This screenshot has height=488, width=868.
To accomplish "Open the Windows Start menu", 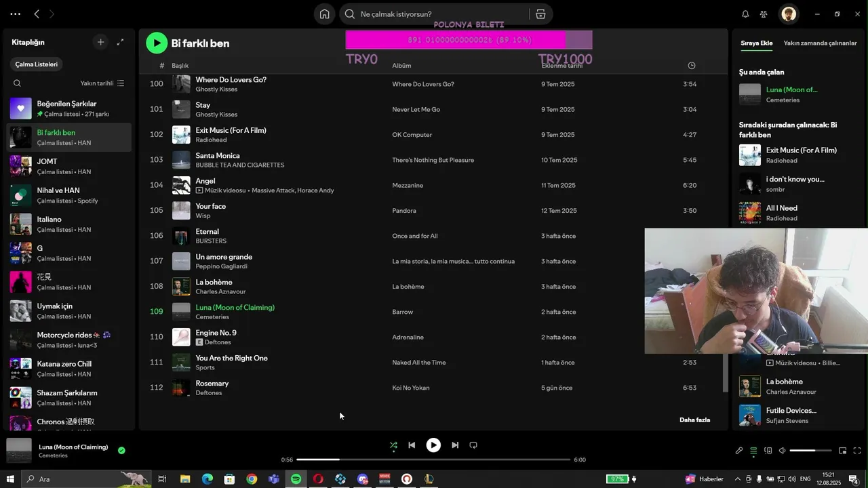I will tap(10, 479).
